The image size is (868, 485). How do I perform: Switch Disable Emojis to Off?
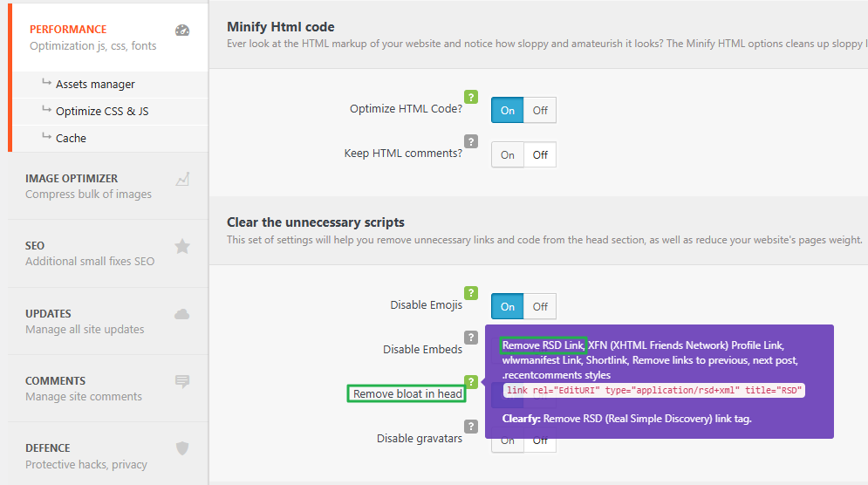point(540,307)
